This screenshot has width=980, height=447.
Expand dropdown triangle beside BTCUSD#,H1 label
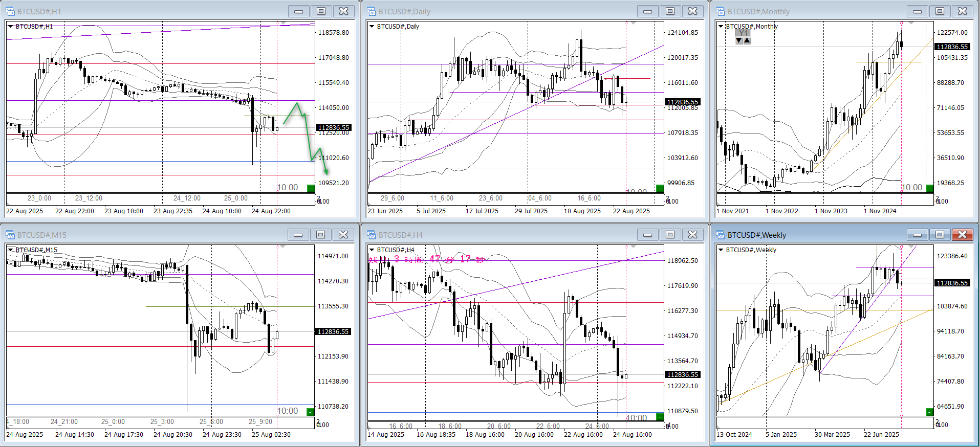pos(11,26)
